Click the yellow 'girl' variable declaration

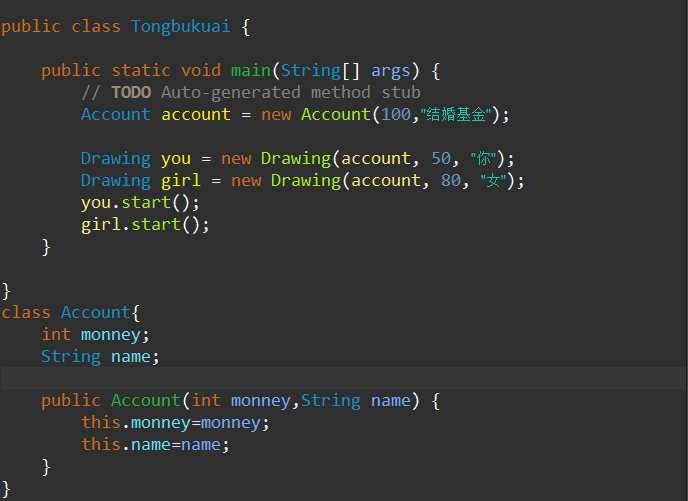[x=181, y=180]
